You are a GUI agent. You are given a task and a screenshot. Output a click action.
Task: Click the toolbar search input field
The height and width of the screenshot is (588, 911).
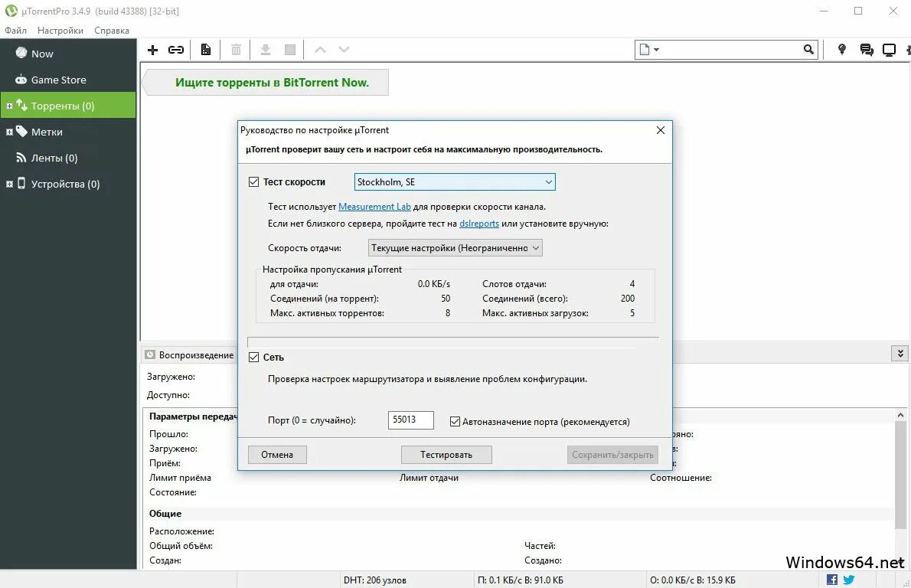732,50
